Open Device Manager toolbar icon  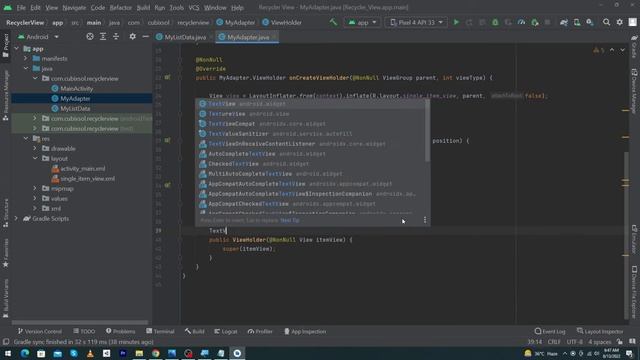[577, 22]
